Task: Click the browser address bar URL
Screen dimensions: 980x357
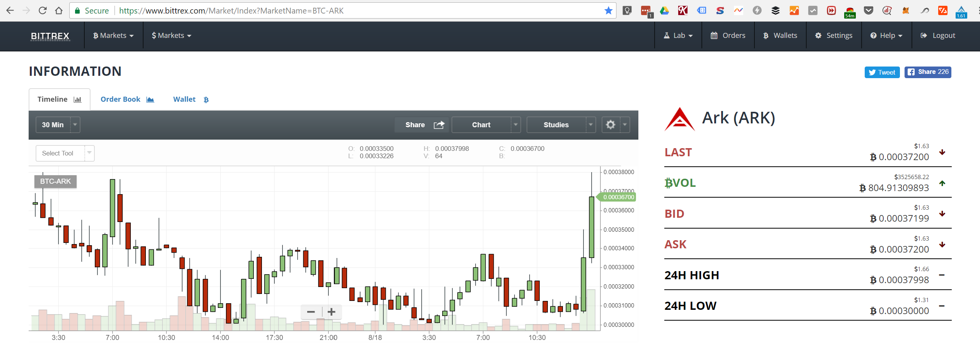Action: pyautogui.click(x=231, y=11)
